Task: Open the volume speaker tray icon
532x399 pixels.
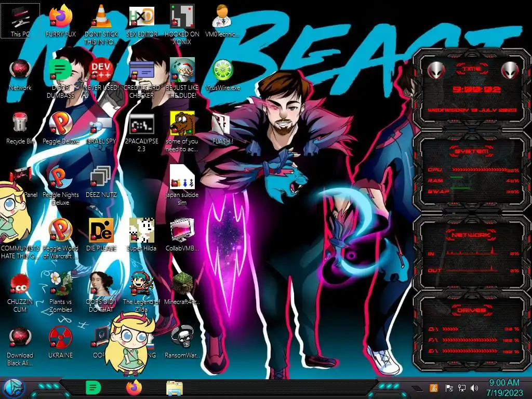Action: [x=474, y=388]
